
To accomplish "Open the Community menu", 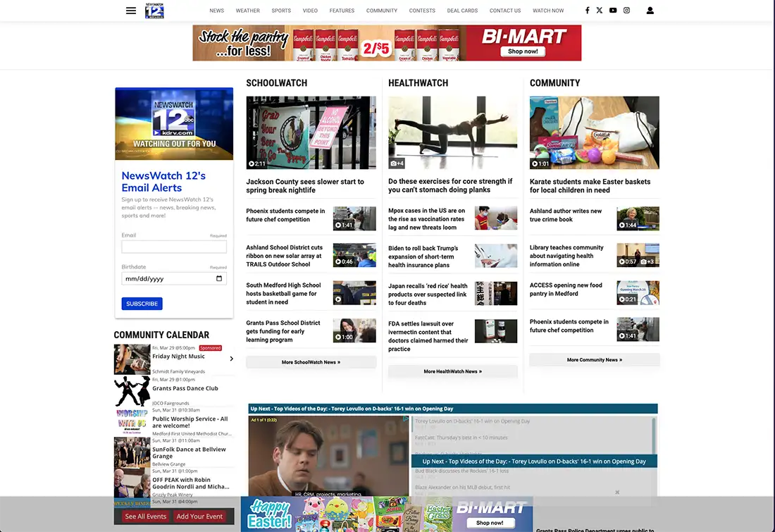I will (382, 11).
